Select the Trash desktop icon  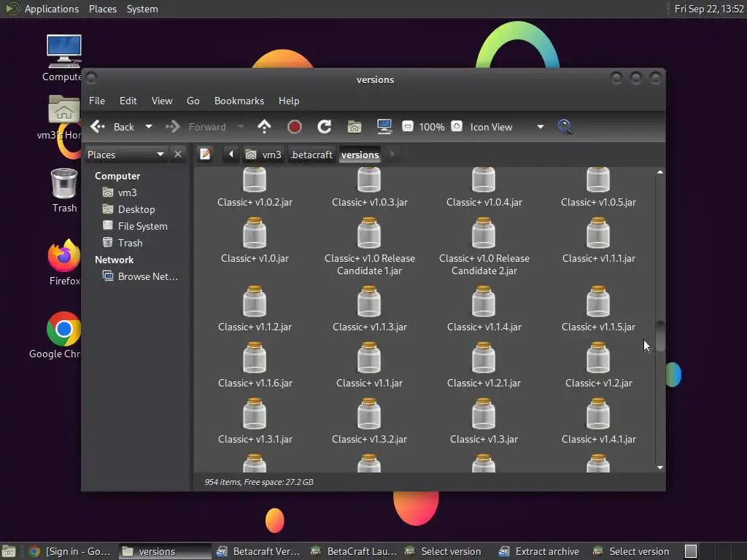pyautogui.click(x=64, y=190)
